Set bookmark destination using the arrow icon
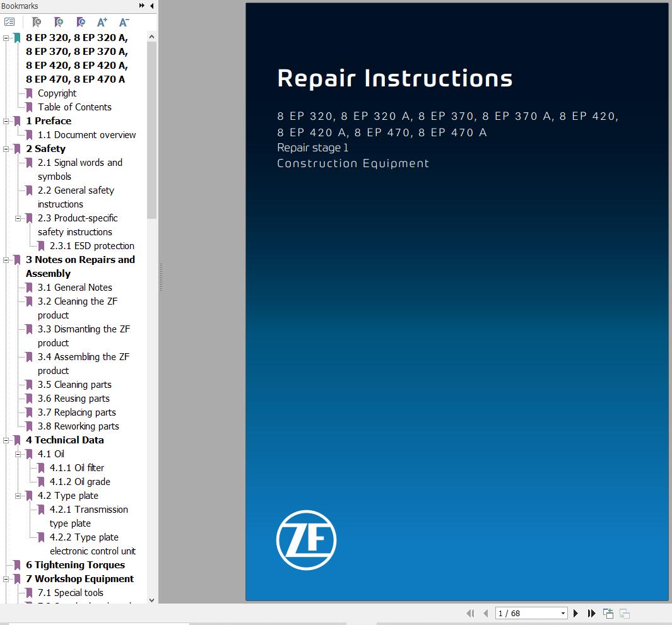 [80, 22]
